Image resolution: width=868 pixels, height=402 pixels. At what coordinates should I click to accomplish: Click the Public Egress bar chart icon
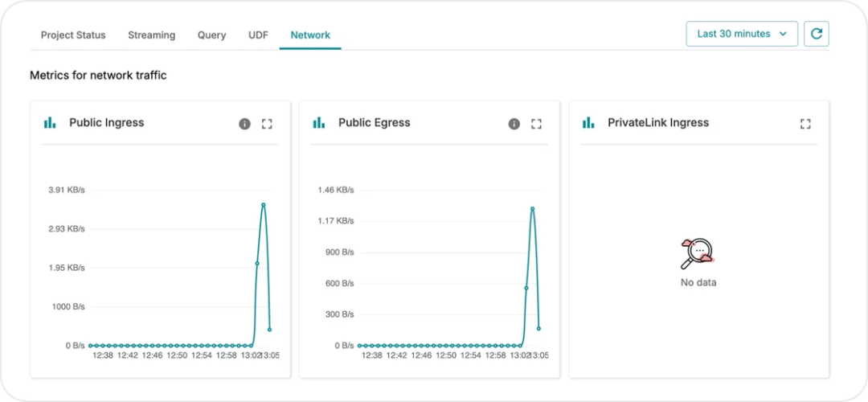pyautogui.click(x=319, y=123)
